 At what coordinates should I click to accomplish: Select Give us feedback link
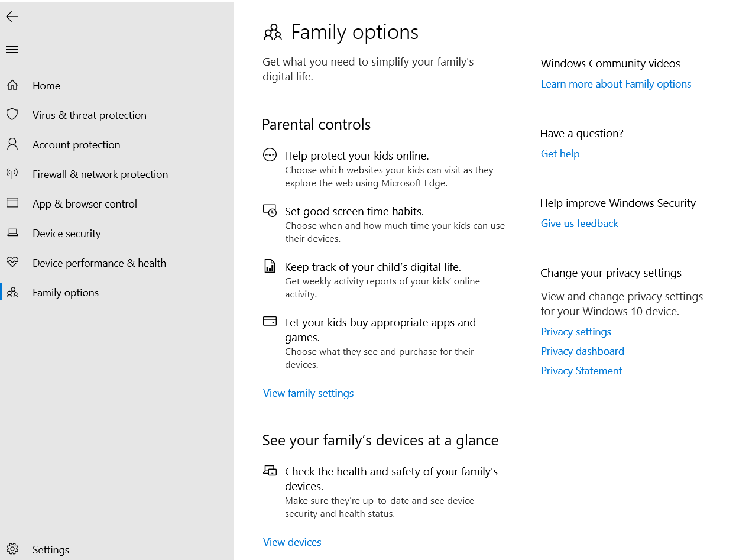[x=579, y=224]
